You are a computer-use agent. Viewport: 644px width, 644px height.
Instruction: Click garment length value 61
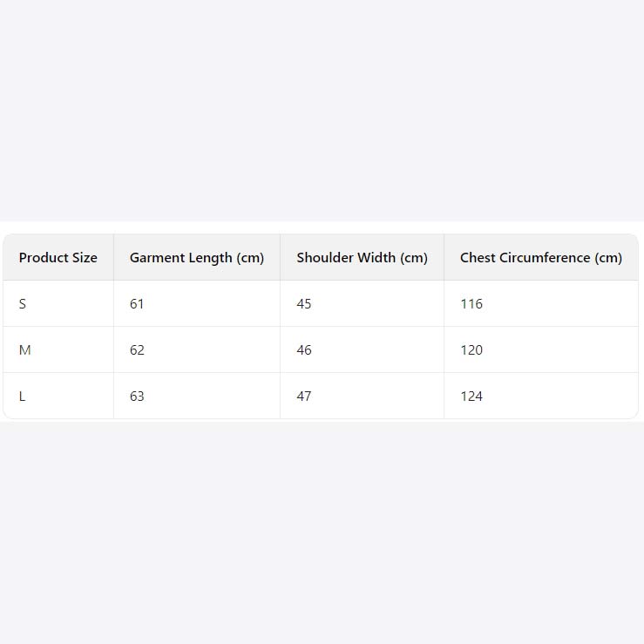(137, 304)
